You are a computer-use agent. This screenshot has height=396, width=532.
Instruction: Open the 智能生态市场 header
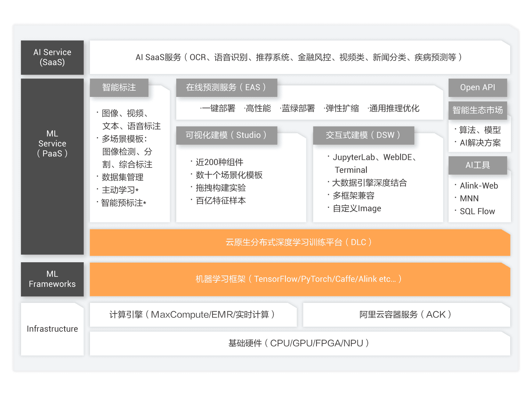pyautogui.click(x=477, y=110)
